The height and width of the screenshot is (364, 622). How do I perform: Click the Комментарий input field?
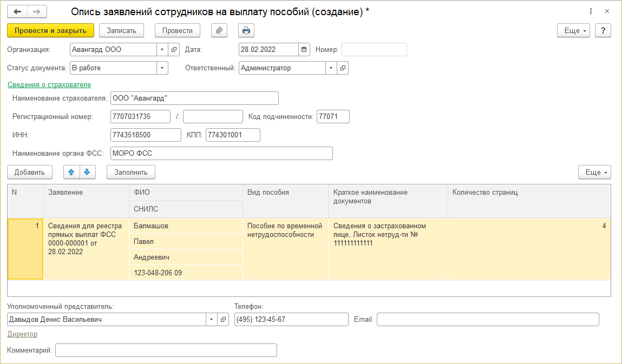[166, 350]
